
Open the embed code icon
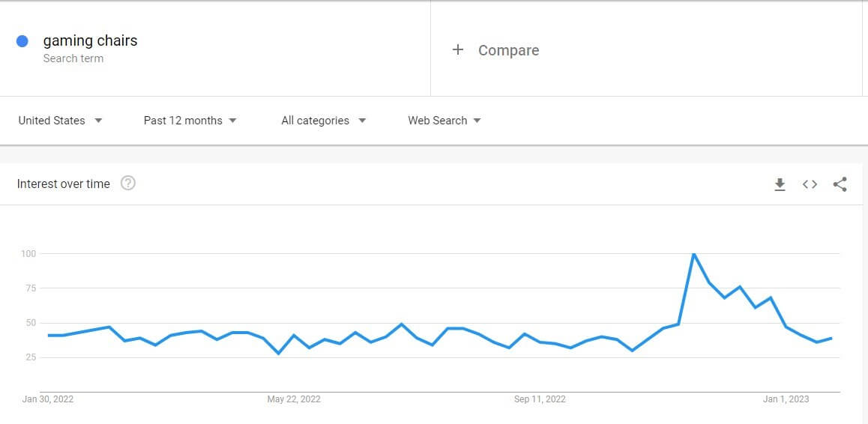810,184
